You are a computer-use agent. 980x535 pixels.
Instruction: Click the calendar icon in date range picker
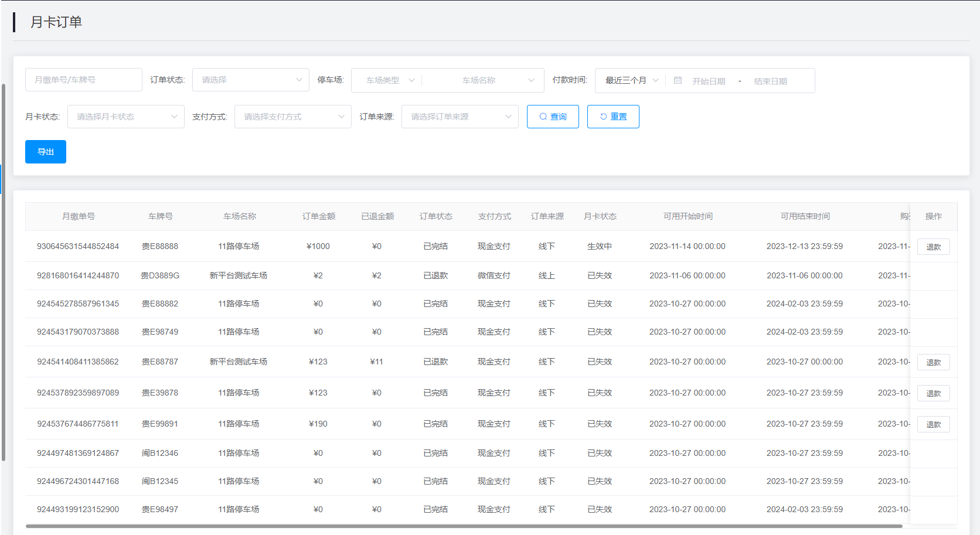click(678, 81)
